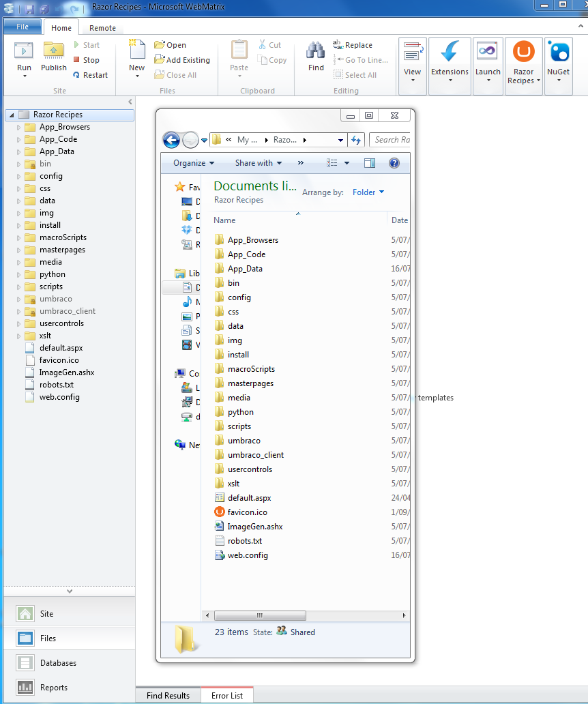This screenshot has width=588, height=704.
Task: Click the Find binoculars icon
Action: (316, 50)
